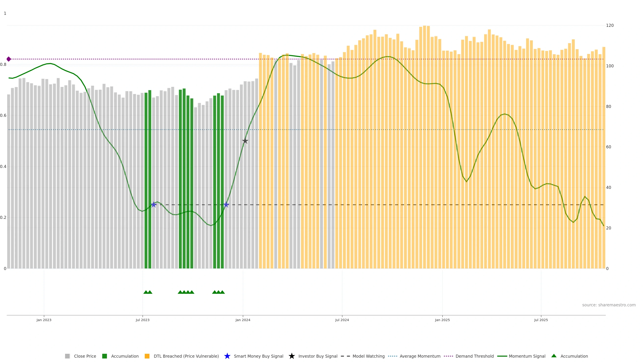Click the first blue Smart Money star near Jul 2023
This screenshot has height=362, width=644.
(153, 205)
